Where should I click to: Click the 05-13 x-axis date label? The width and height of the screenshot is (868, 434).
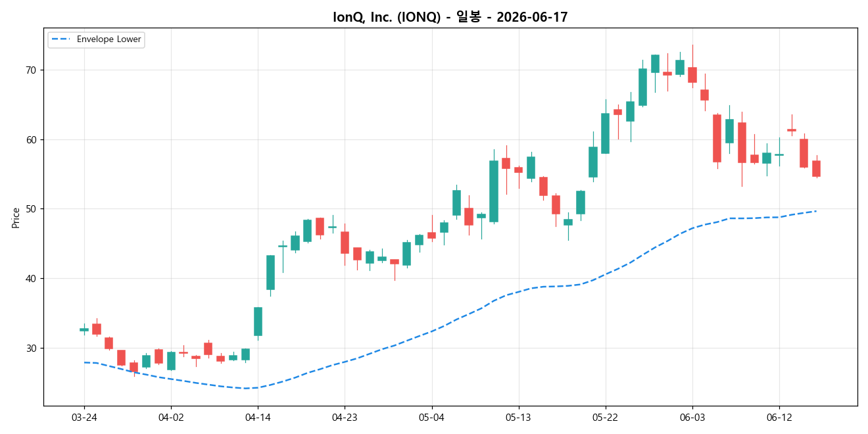click(x=518, y=418)
